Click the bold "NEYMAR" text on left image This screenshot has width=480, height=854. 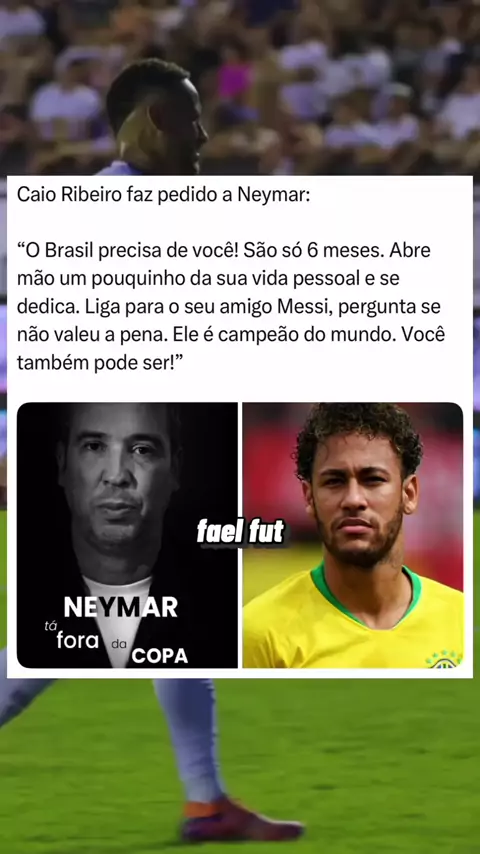pyautogui.click(x=120, y=607)
